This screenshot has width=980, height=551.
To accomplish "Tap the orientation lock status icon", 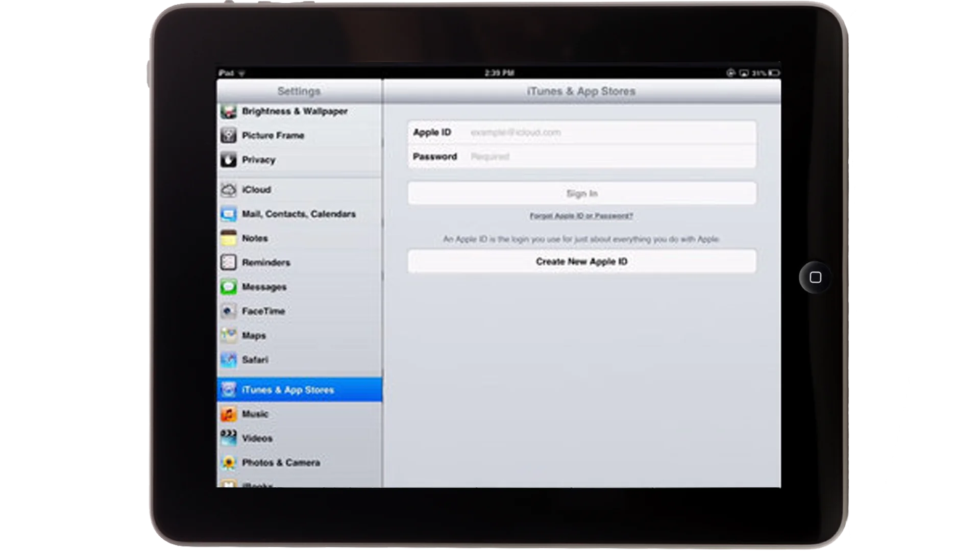I will tap(731, 73).
